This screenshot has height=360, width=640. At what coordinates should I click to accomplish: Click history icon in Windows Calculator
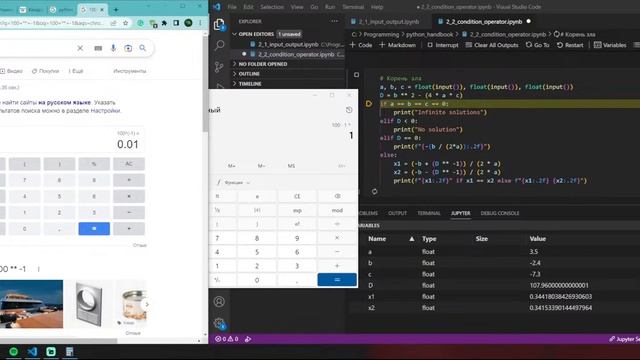tap(349, 110)
